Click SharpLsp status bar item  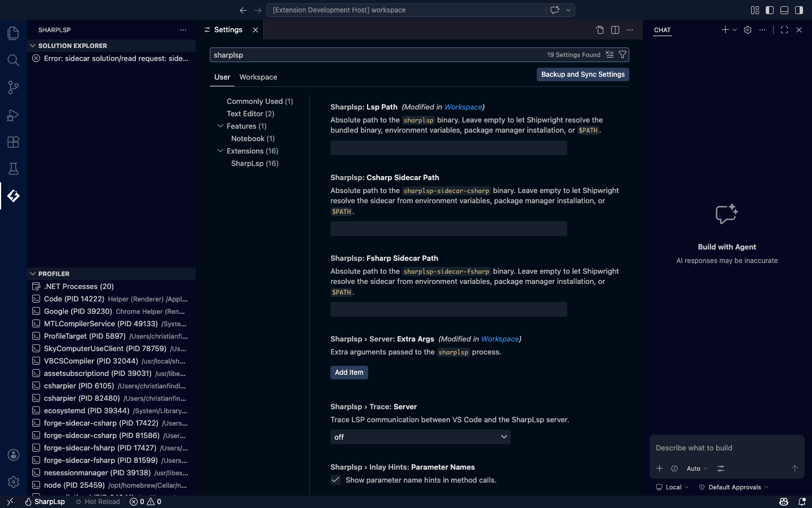[x=45, y=502]
